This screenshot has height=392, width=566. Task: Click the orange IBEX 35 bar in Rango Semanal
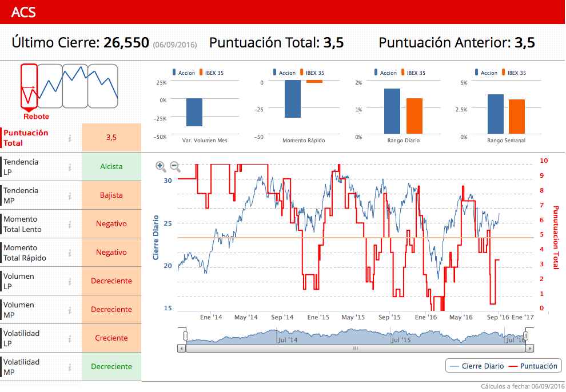(517, 117)
